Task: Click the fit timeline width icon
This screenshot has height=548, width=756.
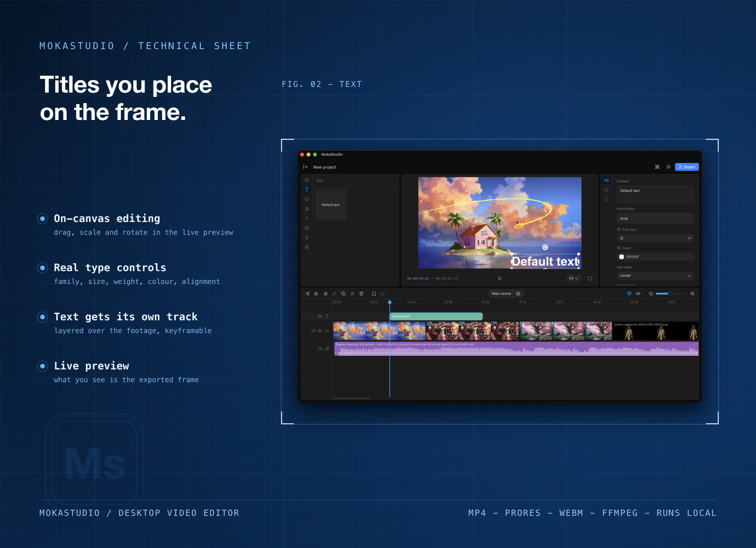Action: 638,293
